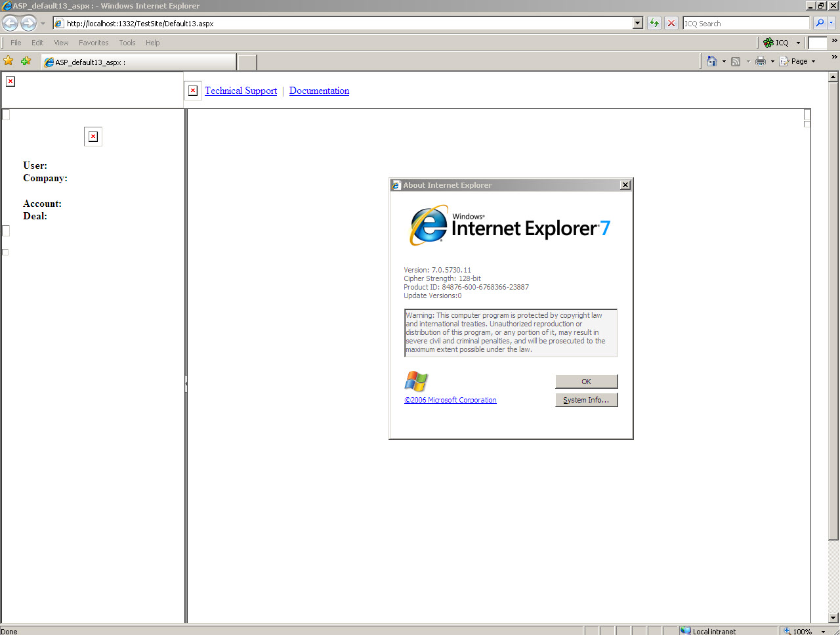This screenshot has width=840, height=635.
Task: Refresh the page with the green arrows button
Action: coord(654,24)
